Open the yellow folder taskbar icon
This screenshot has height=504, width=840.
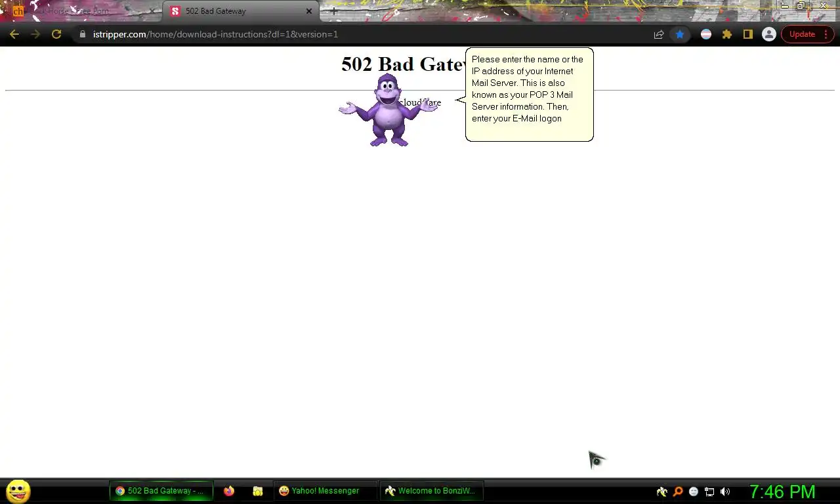[x=258, y=491]
